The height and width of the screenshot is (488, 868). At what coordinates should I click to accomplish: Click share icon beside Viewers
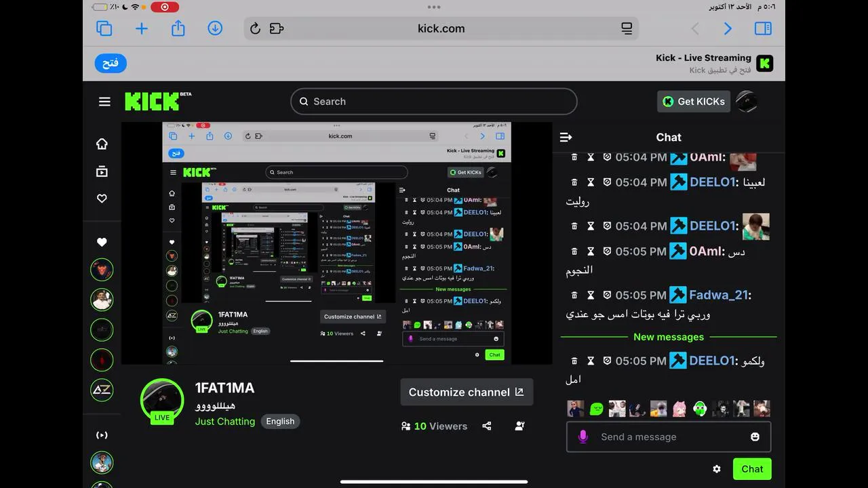(x=487, y=426)
